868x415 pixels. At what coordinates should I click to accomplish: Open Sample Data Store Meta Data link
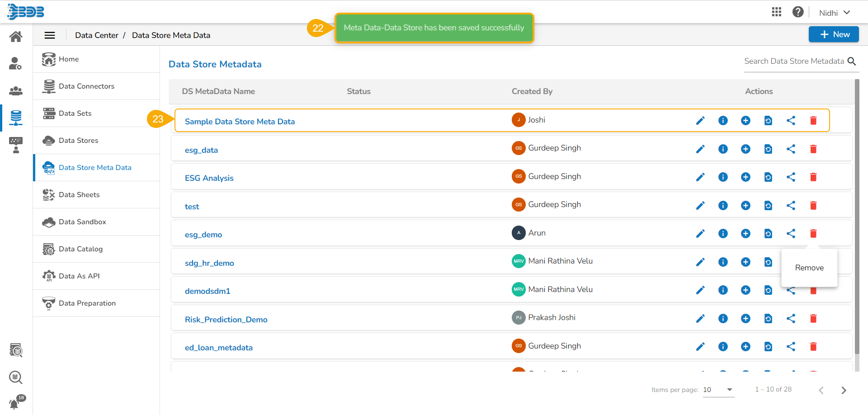[240, 122]
